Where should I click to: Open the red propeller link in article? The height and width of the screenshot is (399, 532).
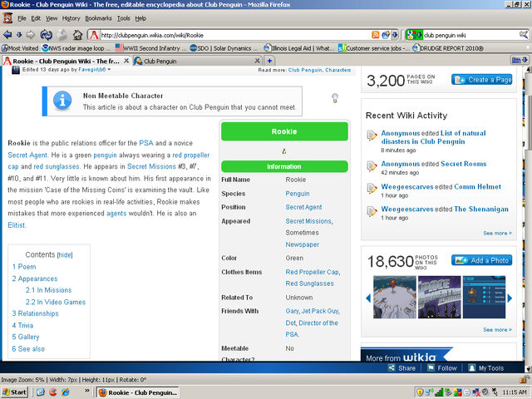[191, 155]
